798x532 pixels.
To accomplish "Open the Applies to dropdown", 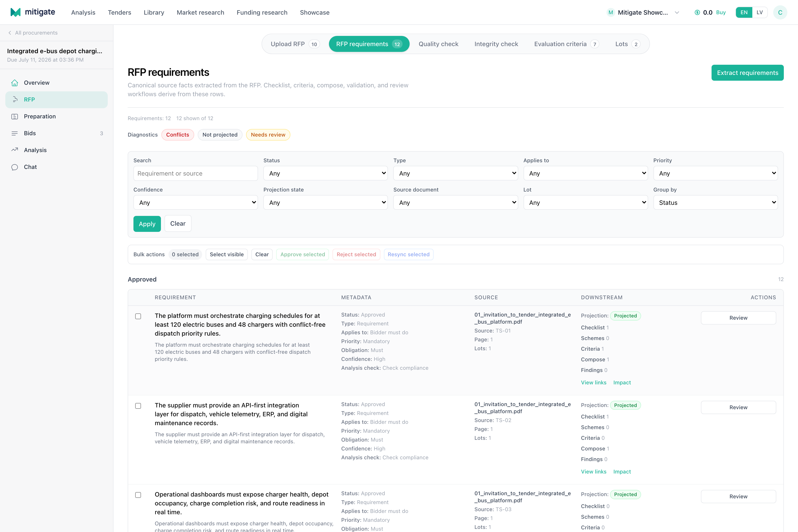I will tap(586, 173).
